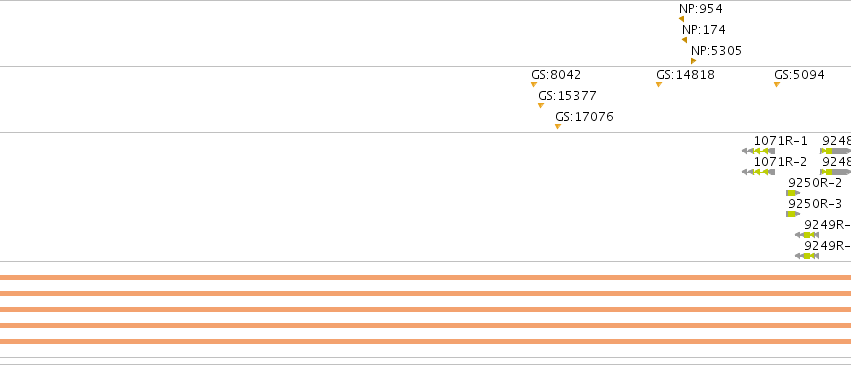Screen dimensions: 851x365
Task: Select the GS:17076 insertion marker
Action: pos(557,127)
